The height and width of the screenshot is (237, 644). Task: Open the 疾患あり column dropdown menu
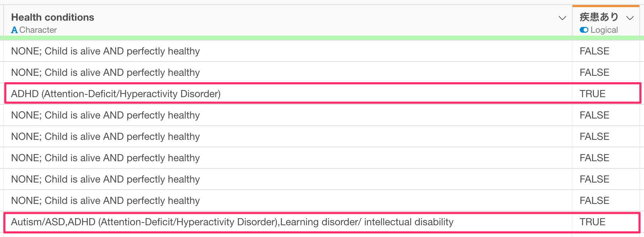tap(630, 18)
